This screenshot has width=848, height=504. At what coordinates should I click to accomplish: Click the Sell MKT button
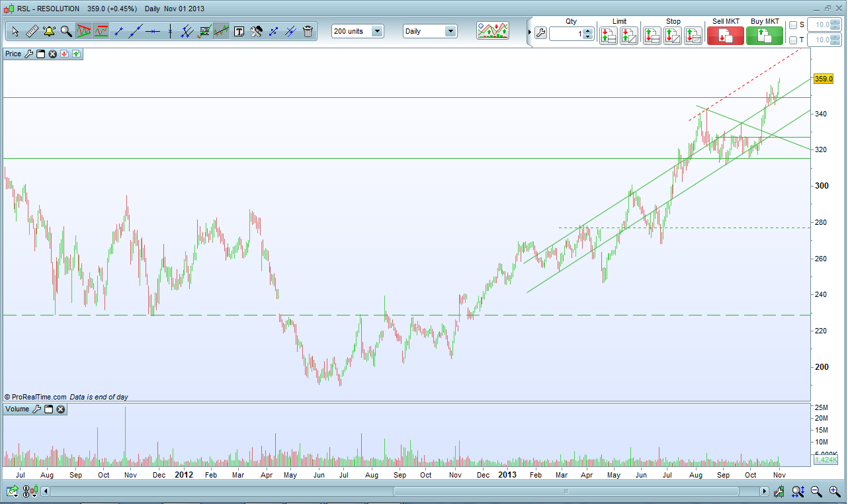725,36
